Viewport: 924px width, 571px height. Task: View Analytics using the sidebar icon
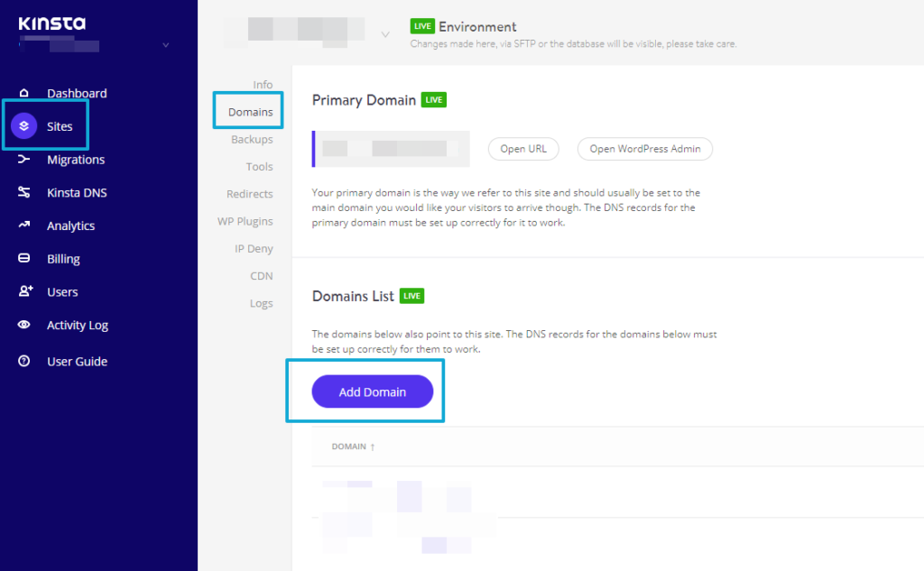[23, 226]
